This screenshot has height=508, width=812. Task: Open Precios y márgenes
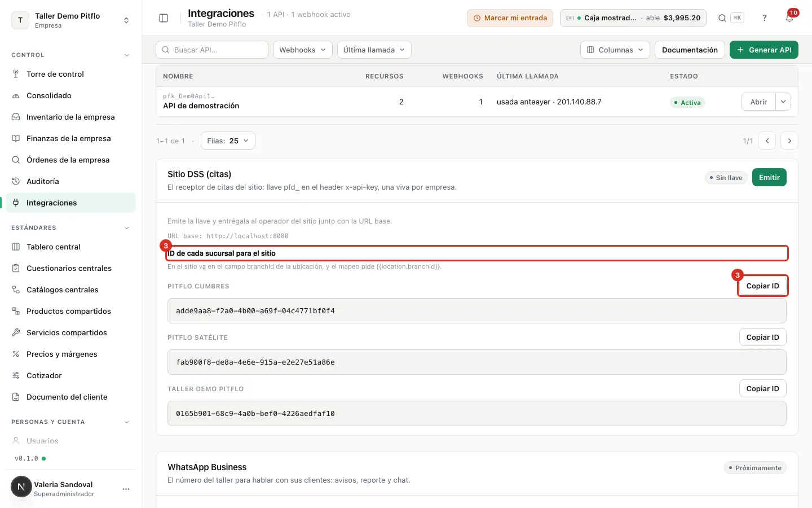tap(70, 354)
